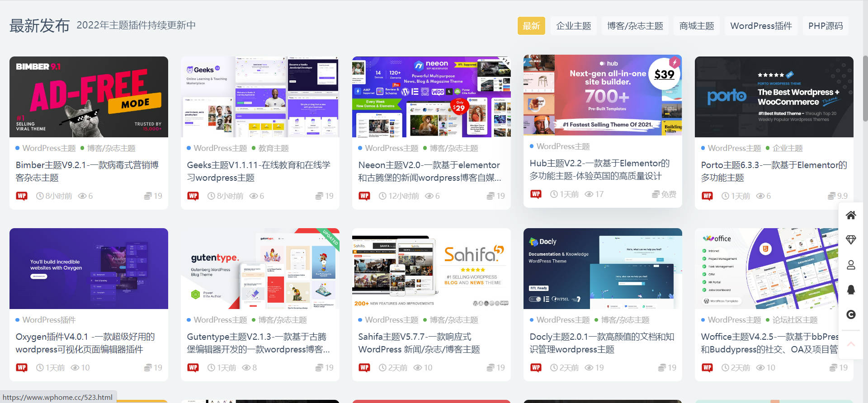Open the Gutentype主题V2.1.3 article title
868x403 pixels.
[259, 343]
